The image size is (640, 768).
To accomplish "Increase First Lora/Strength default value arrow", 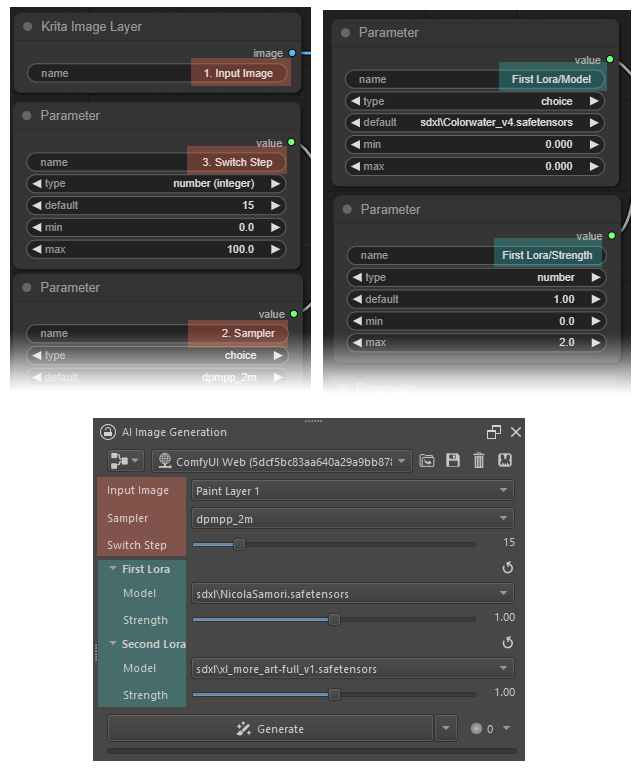I will tap(596, 299).
